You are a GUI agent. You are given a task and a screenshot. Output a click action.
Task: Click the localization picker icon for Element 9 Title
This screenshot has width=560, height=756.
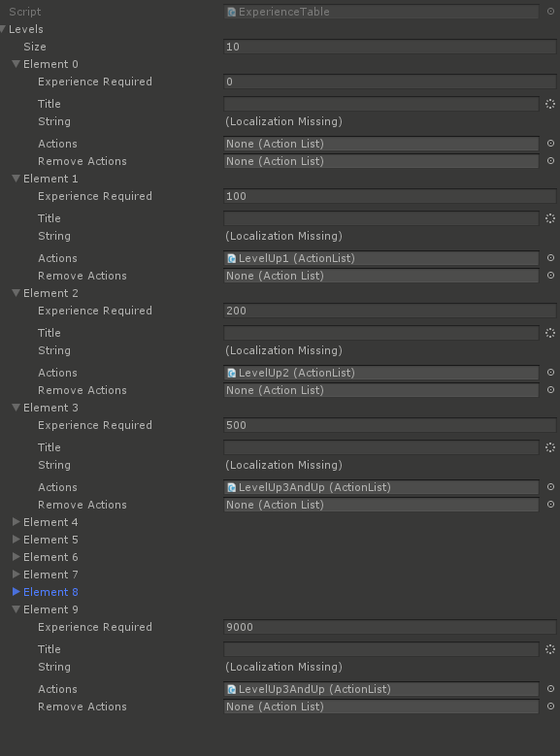click(x=550, y=649)
